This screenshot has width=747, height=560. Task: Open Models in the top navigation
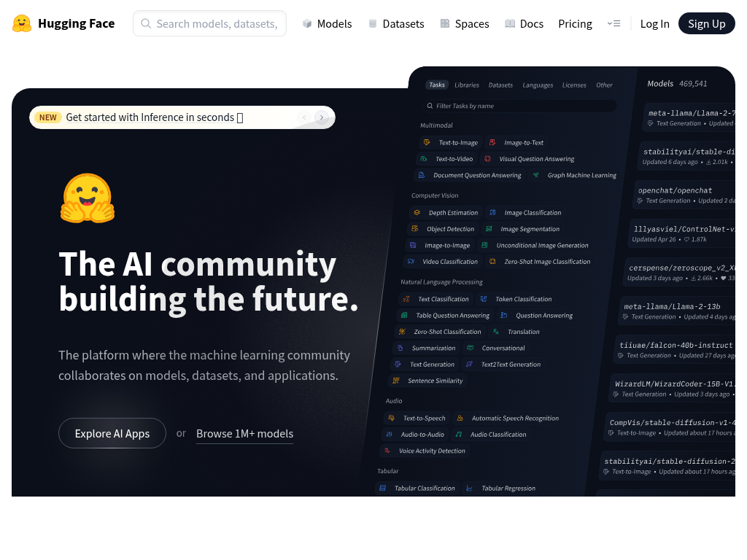coord(328,24)
